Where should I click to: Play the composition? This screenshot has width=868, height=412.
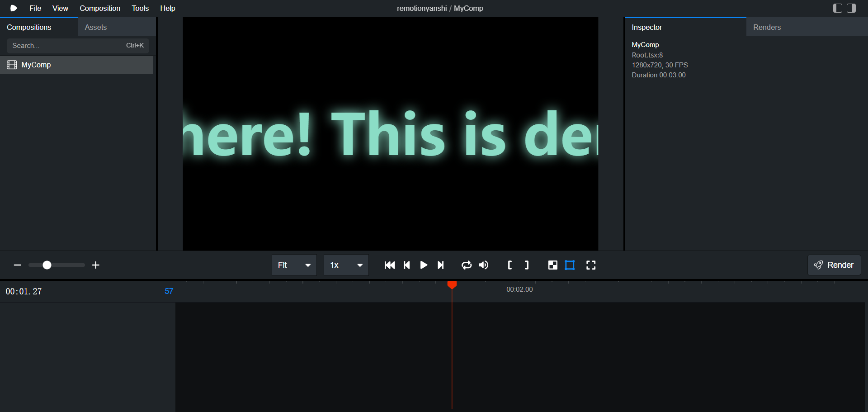(424, 265)
